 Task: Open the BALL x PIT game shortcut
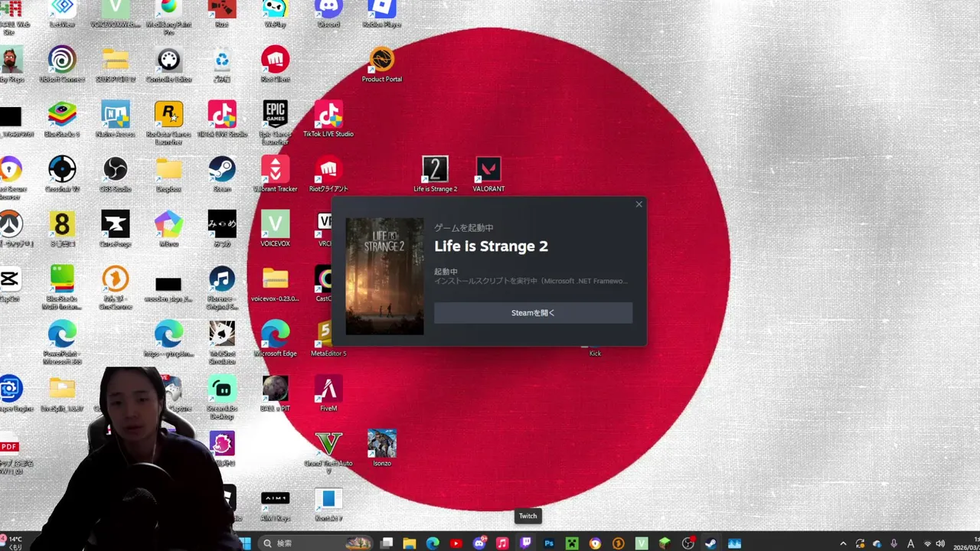(x=275, y=394)
